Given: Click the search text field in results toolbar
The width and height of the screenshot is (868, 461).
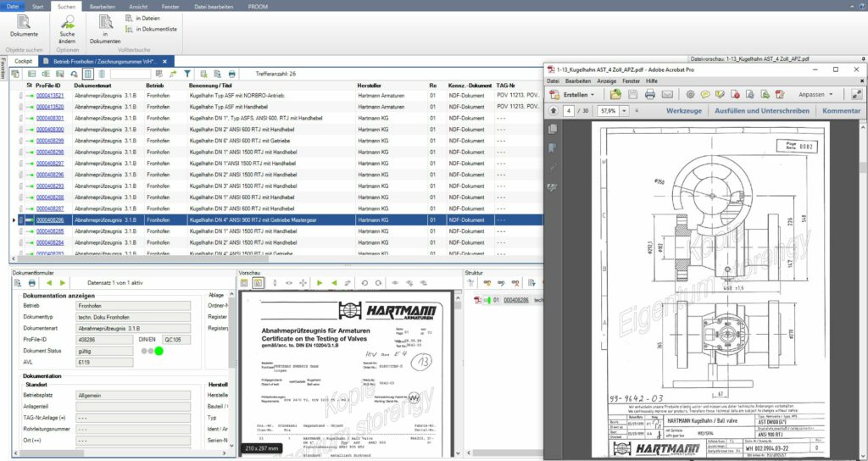Looking at the screenshot, I should (131, 75).
